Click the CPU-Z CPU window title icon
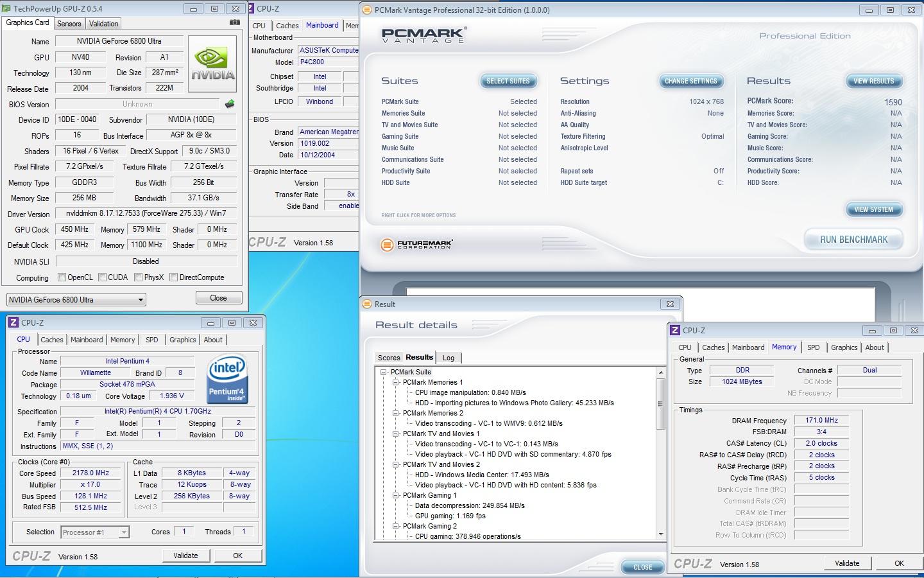The width and height of the screenshot is (924, 578). (13, 322)
